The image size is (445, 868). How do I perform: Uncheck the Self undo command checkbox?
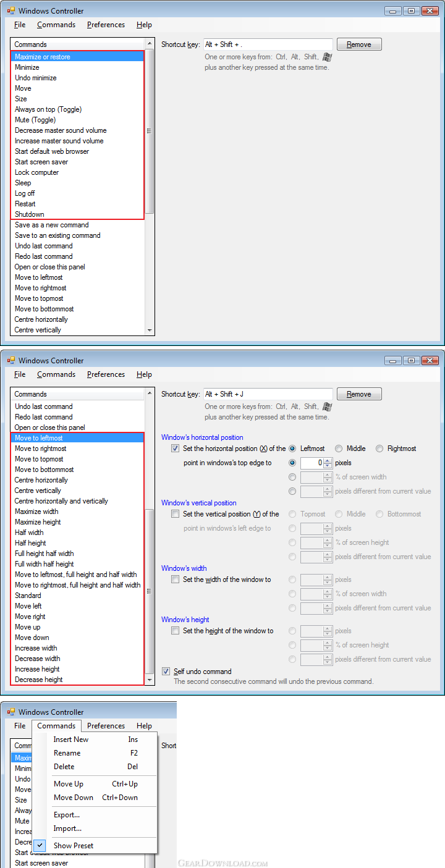pyautogui.click(x=166, y=671)
